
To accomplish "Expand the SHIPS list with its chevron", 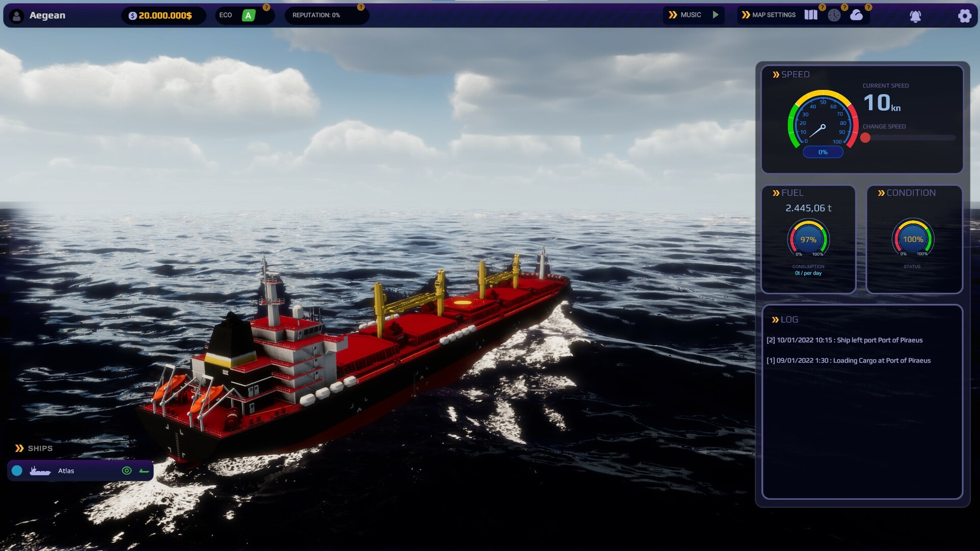I will (x=19, y=448).
